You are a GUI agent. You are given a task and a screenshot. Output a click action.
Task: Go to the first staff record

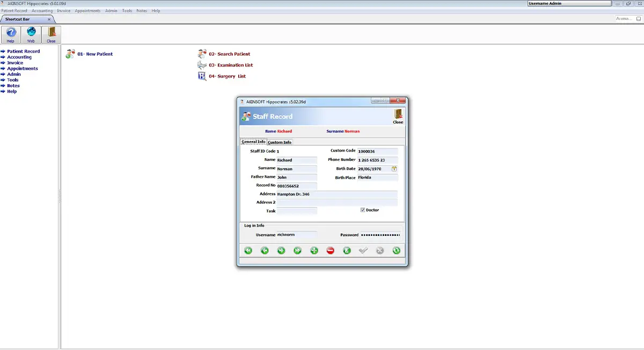pyautogui.click(x=248, y=250)
